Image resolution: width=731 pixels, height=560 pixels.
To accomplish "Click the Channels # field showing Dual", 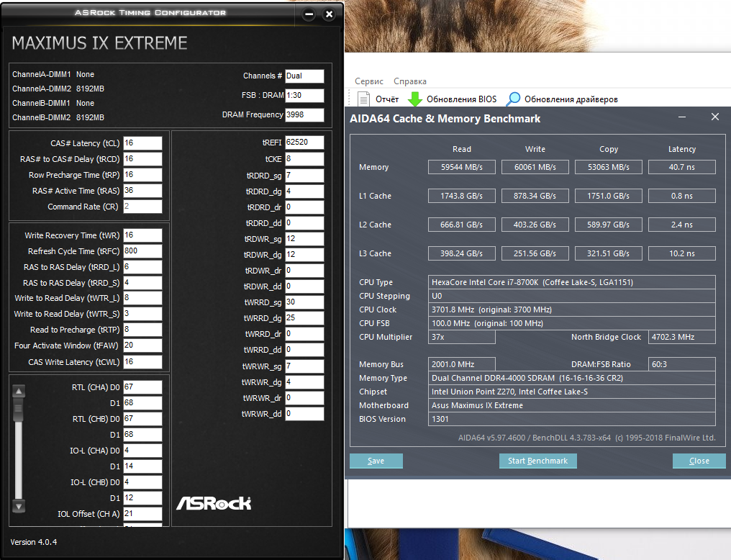I will (304, 76).
